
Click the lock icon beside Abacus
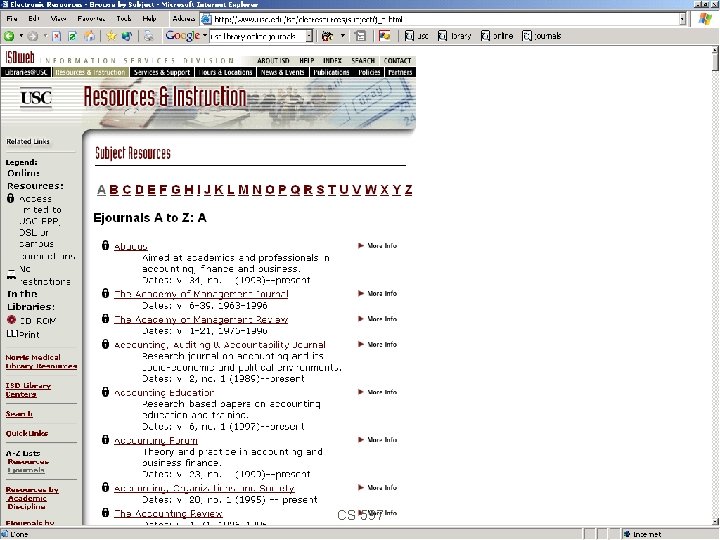106,245
